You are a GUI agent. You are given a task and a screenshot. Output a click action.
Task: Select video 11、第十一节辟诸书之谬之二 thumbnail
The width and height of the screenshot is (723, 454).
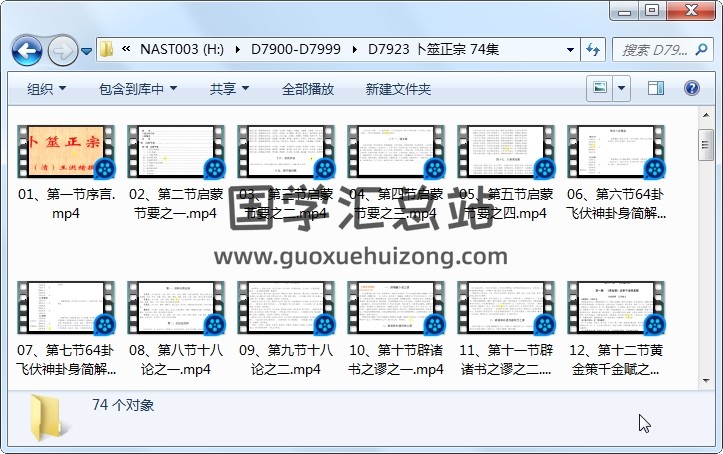[x=506, y=307]
